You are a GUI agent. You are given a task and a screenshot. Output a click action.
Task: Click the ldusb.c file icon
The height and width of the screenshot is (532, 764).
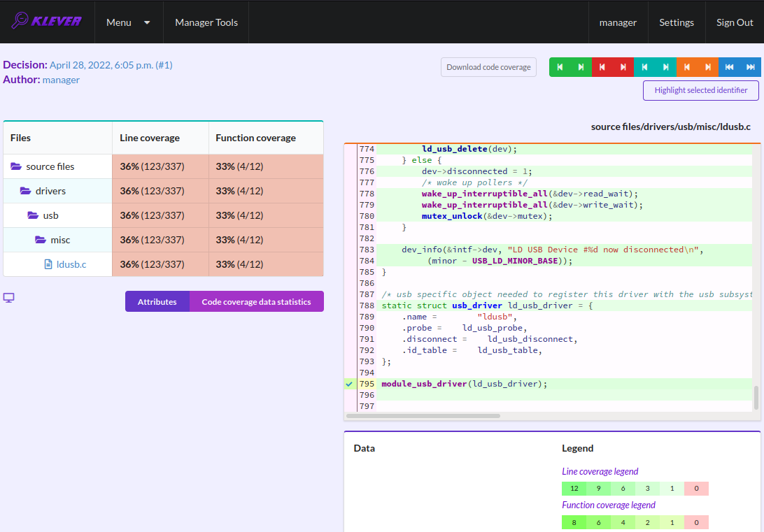click(x=48, y=264)
